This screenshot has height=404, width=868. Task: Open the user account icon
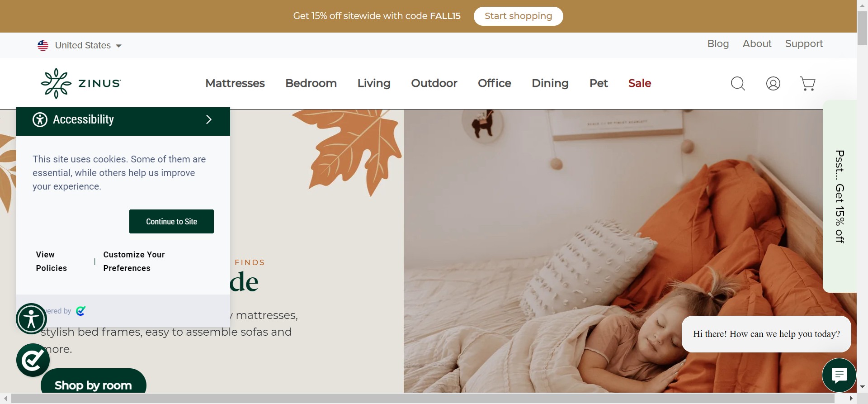tap(773, 84)
